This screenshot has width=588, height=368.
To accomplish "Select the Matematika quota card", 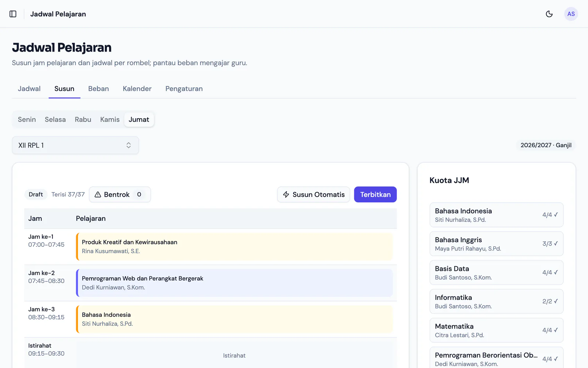I will (x=496, y=330).
